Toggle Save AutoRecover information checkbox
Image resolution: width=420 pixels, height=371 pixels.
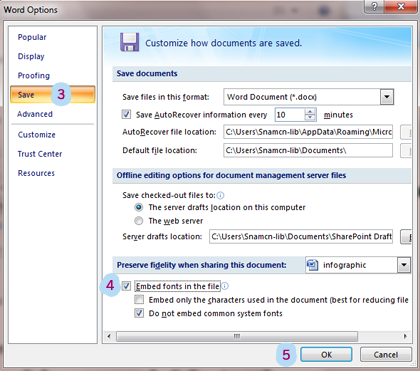point(126,115)
